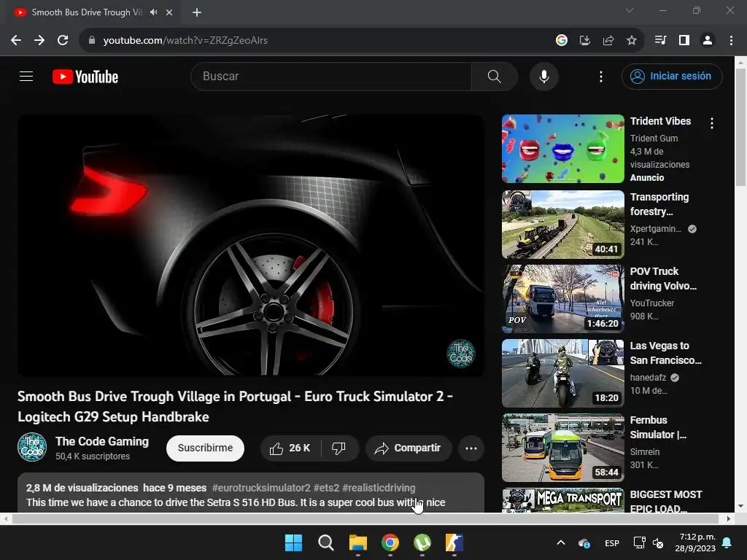Click The Code watermark in video

(461, 354)
